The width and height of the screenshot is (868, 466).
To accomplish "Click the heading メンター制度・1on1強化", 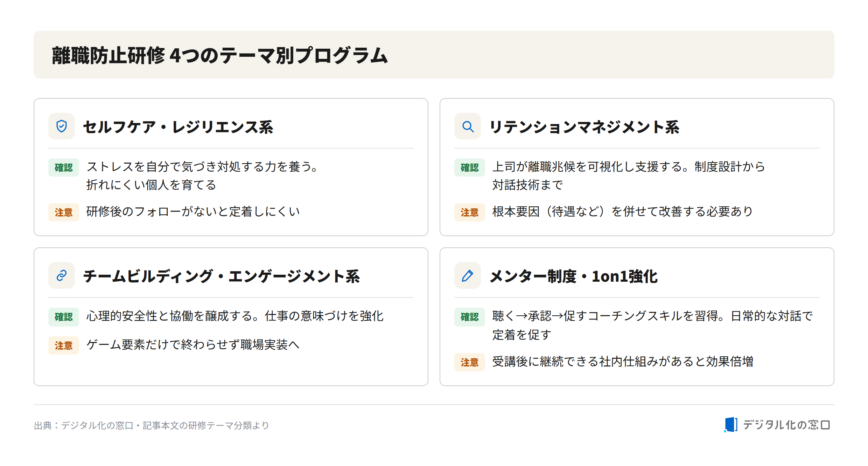I will tap(574, 276).
